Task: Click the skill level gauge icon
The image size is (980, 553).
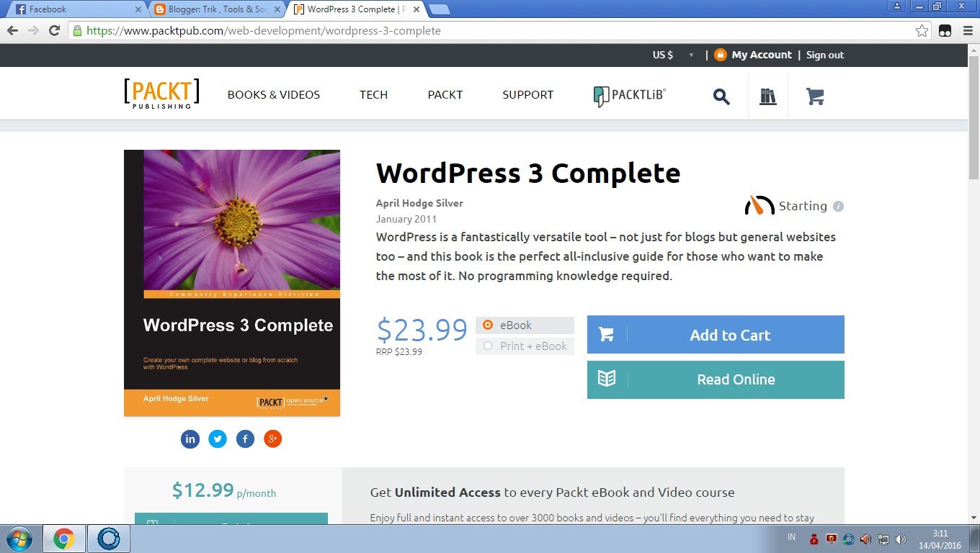Action: [759, 206]
